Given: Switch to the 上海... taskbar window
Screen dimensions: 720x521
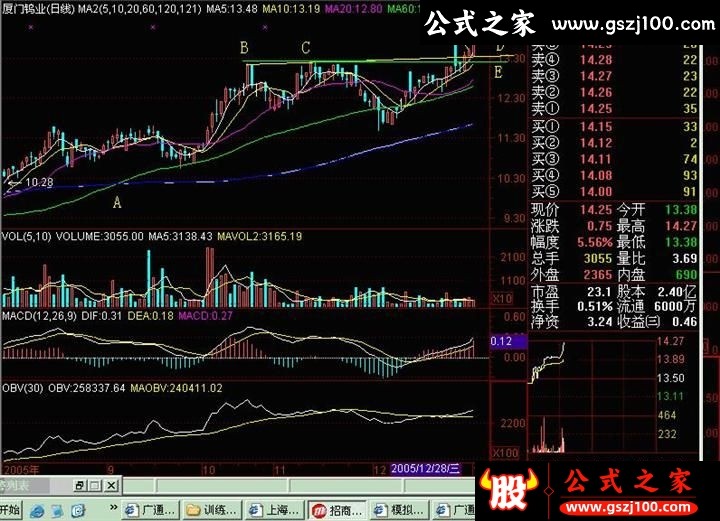Looking at the screenshot, I should pyautogui.click(x=275, y=510).
